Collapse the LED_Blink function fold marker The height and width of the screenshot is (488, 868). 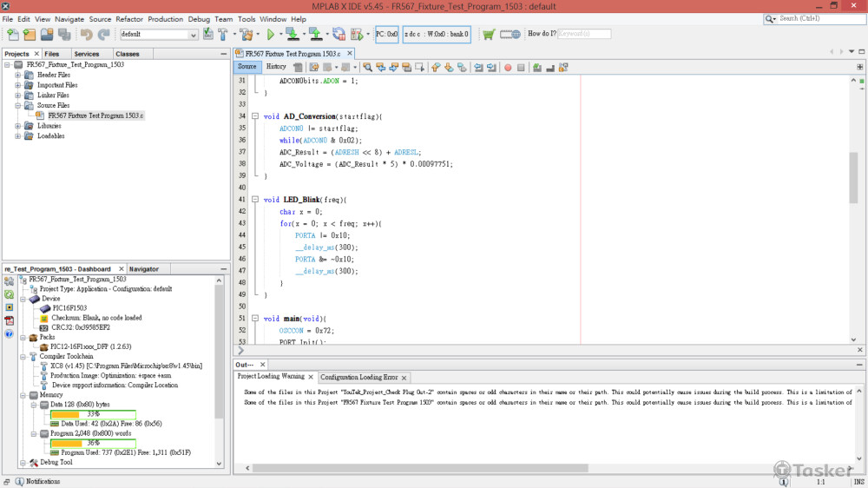click(x=254, y=200)
